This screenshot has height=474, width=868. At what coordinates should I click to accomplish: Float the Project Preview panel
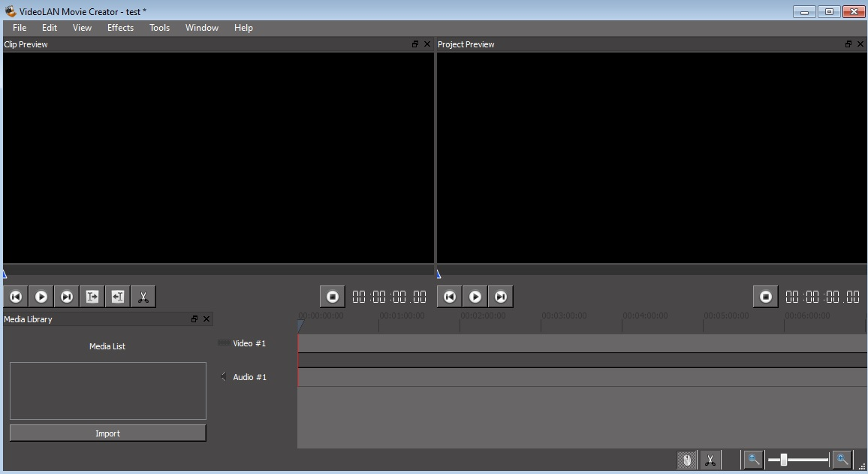(x=848, y=44)
